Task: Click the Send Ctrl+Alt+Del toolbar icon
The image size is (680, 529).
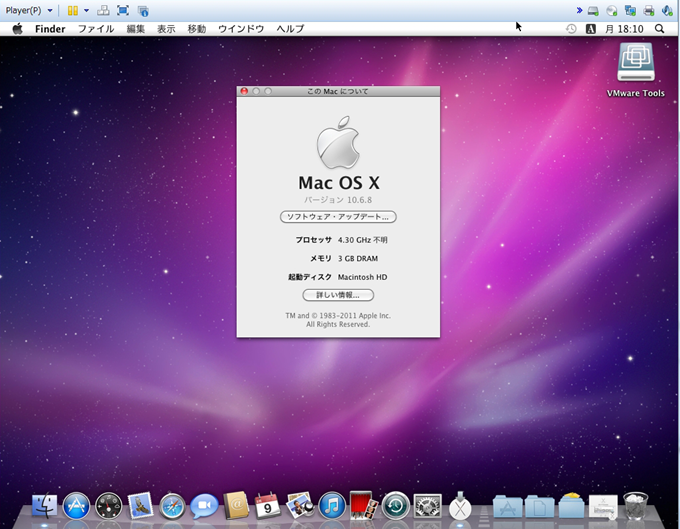Action: point(103,10)
